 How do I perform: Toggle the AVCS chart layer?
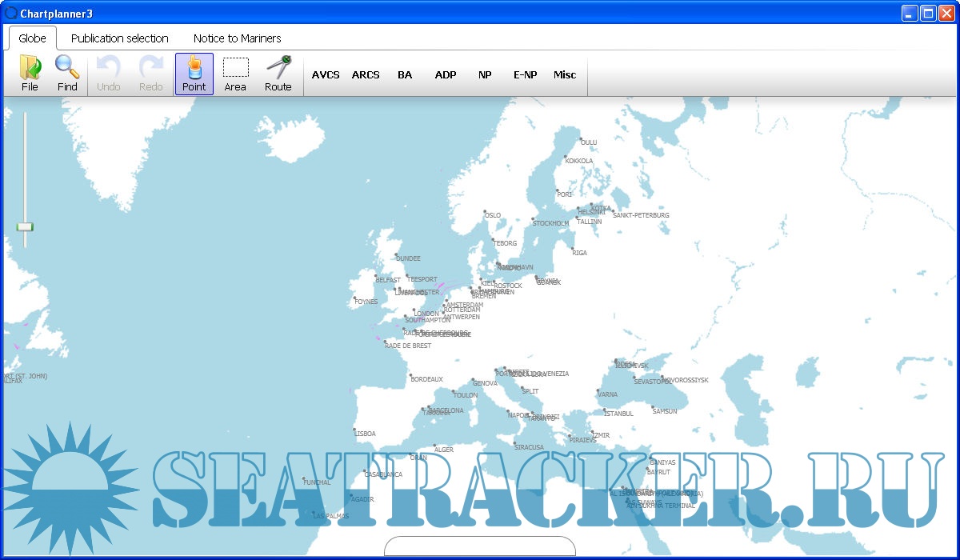click(326, 74)
